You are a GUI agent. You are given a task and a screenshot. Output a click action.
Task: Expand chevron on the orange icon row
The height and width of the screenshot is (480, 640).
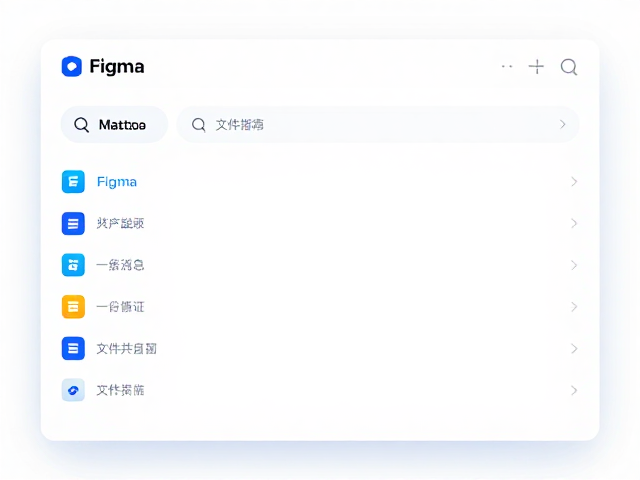(x=574, y=307)
